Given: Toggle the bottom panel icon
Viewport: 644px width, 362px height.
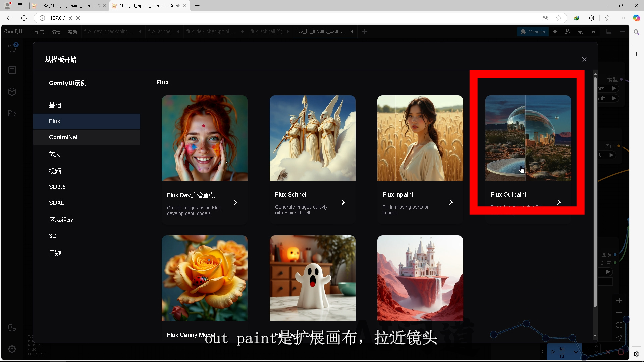Looking at the screenshot, I should 609,32.
